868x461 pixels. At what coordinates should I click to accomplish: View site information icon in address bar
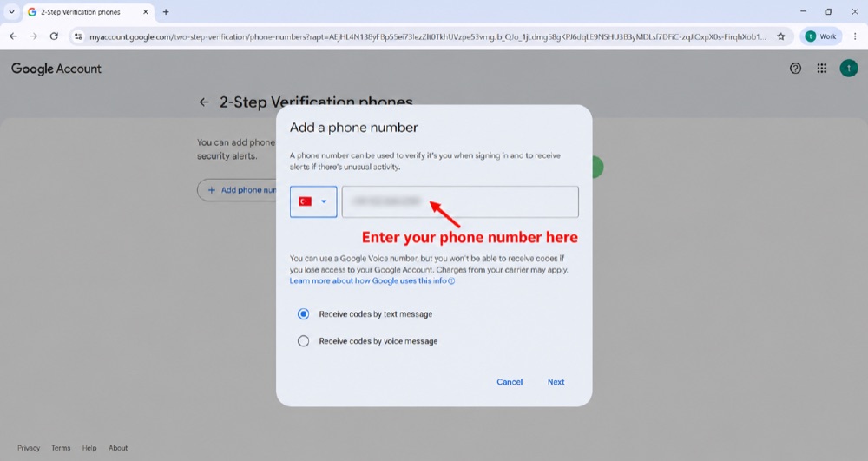[78, 36]
